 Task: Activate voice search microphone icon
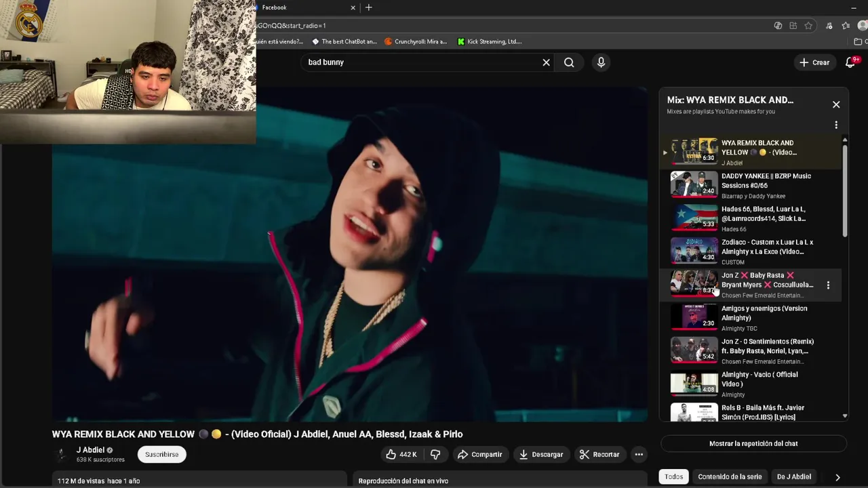click(x=601, y=62)
